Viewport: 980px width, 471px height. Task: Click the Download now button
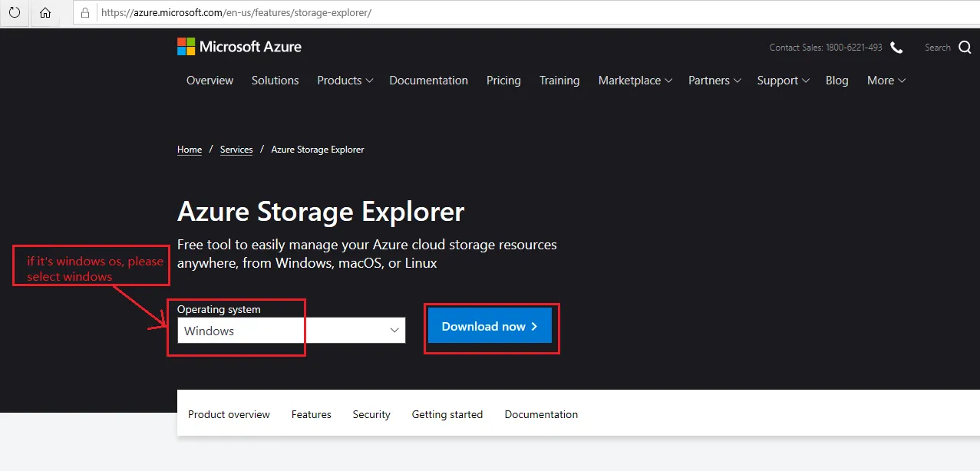coord(490,327)
